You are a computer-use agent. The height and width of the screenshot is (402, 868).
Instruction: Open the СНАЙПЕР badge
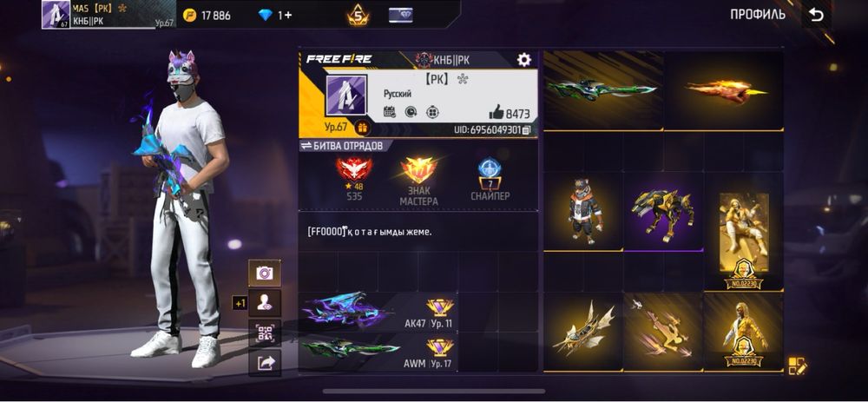tap(490, 180)
